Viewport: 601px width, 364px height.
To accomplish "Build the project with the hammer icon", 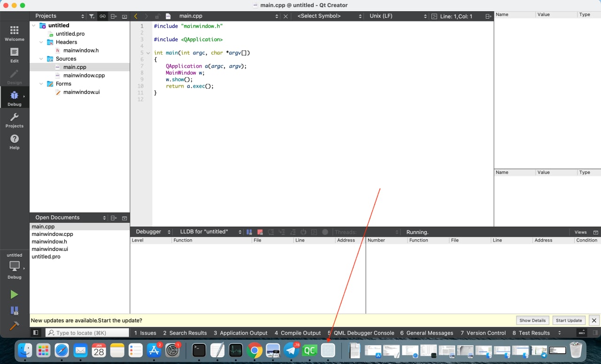I will pos(14,326).
